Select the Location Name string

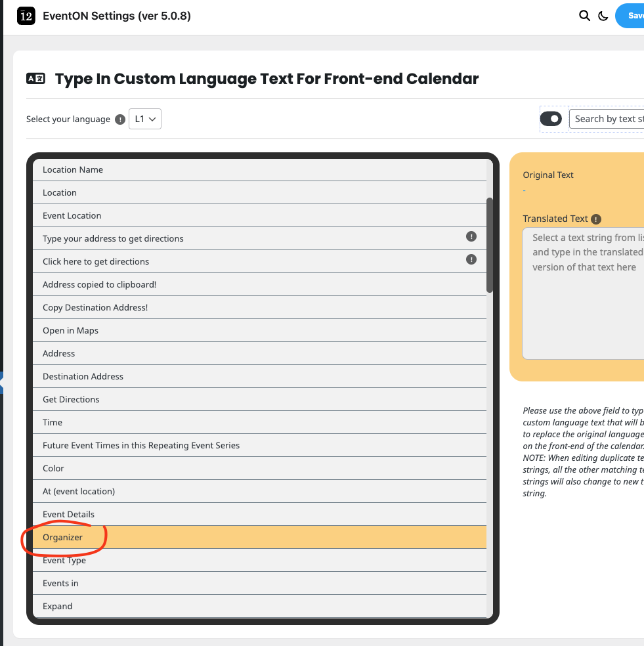tap(73, 169)
